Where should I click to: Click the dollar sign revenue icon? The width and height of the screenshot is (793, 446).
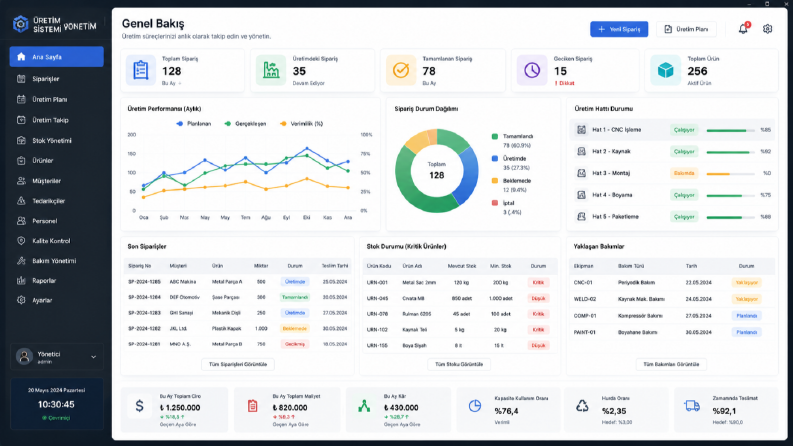tap(140, 406)
